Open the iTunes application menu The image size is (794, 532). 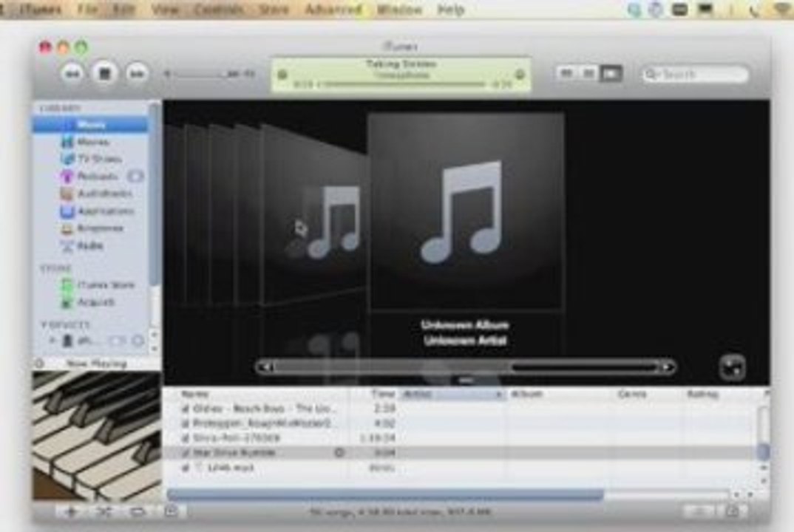tap(39, 10)
